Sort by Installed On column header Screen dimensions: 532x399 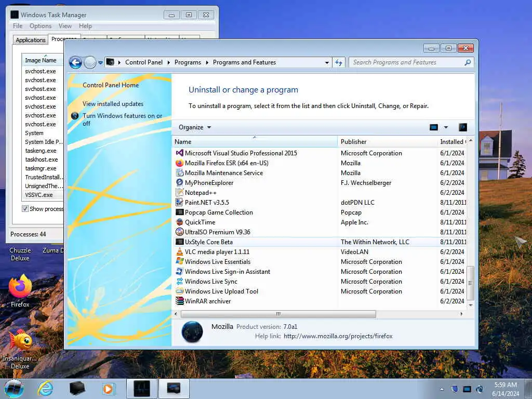click(x=453, y=141)
